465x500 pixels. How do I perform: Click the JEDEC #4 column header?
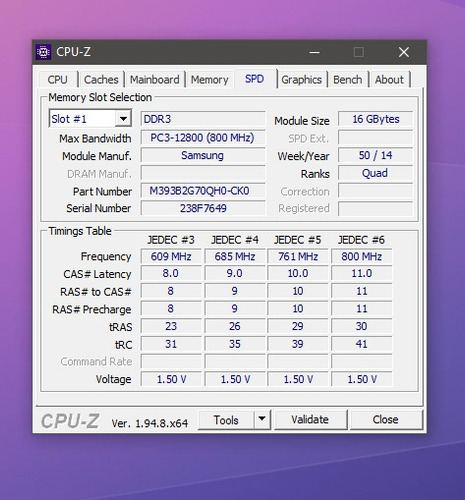[235, 240]
